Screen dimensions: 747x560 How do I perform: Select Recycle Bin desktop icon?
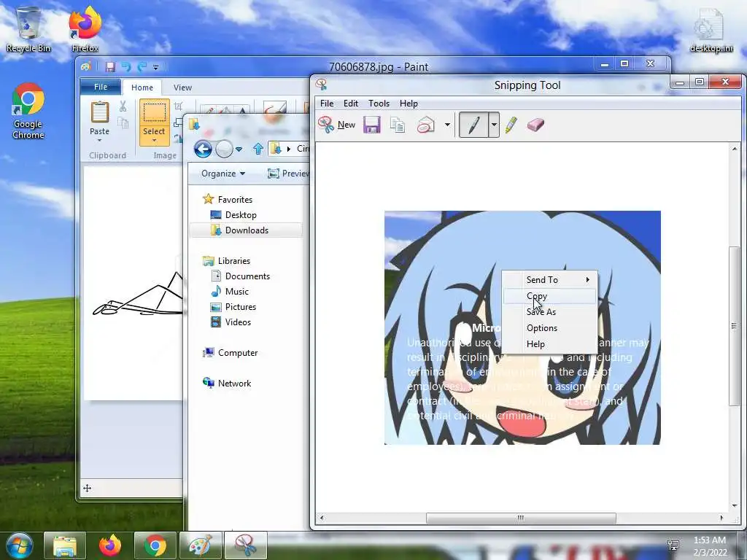(x=28, y=29)
